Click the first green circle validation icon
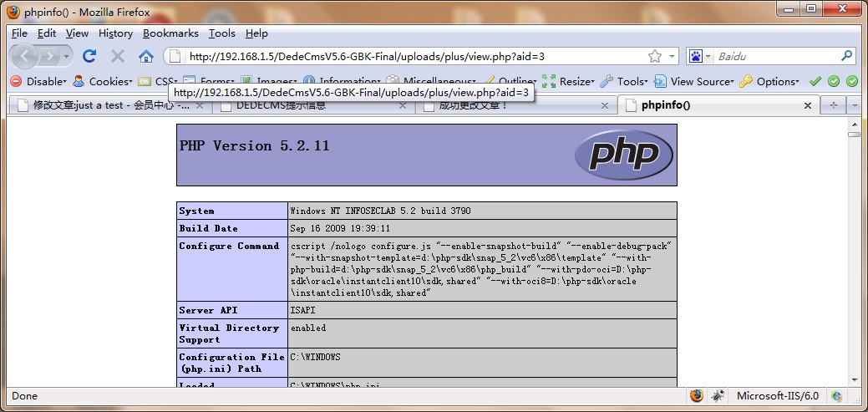Image resolution: width=868 pixels, height=412 pixels. point(834,81)
